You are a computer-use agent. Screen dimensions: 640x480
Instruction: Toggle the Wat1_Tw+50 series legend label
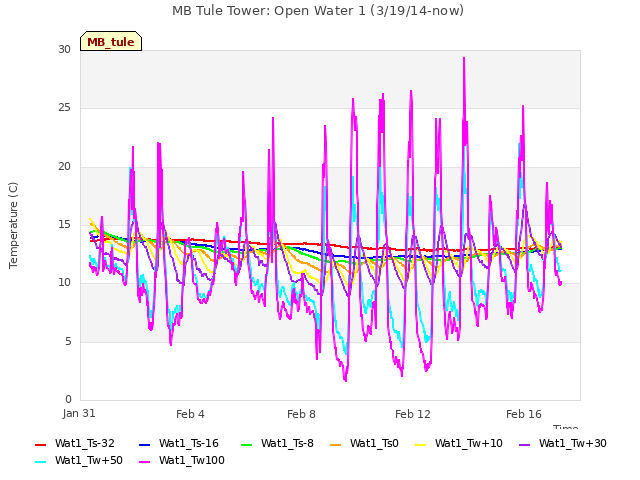pos(89,461)
